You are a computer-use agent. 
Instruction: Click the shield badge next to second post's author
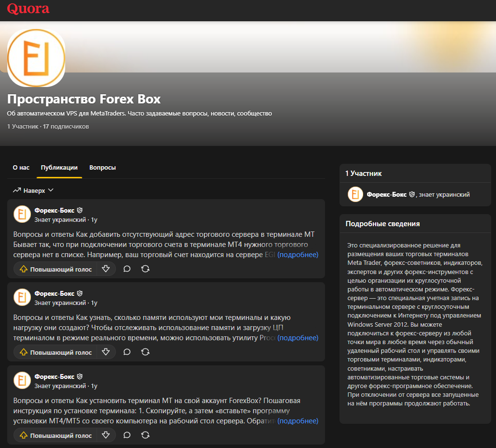coord(80,293)
